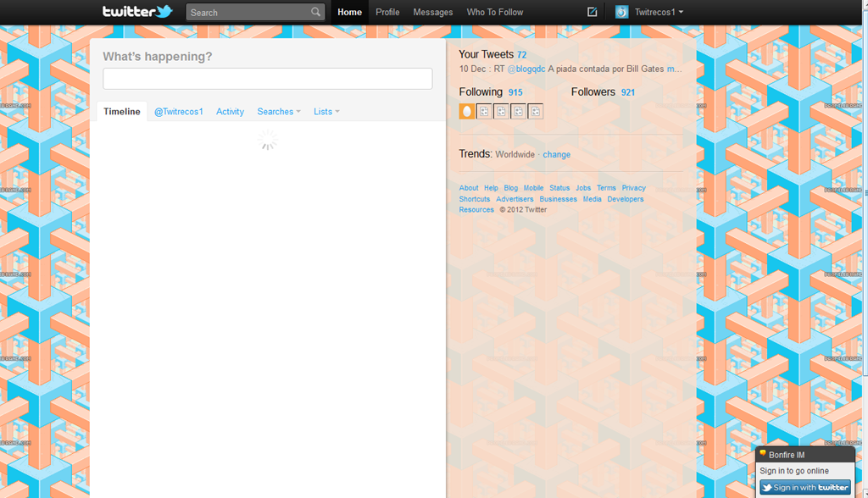The image size is (868, 498).
Task: Open the Status footer link
Action: [x=559, y=188]
